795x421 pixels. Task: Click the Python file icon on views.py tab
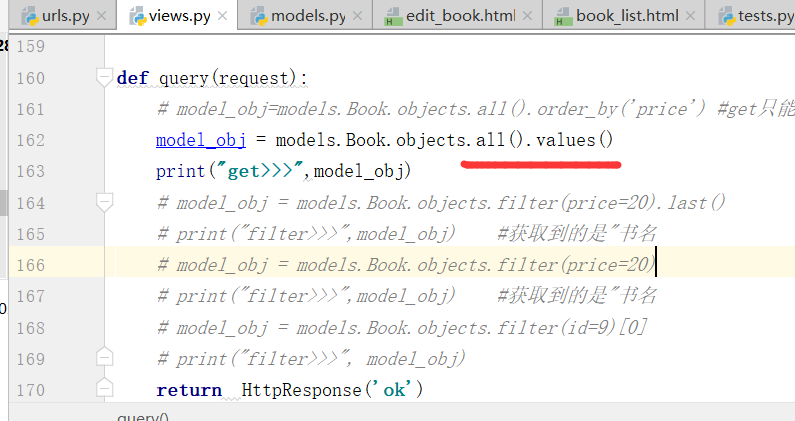tap(137, 16)
